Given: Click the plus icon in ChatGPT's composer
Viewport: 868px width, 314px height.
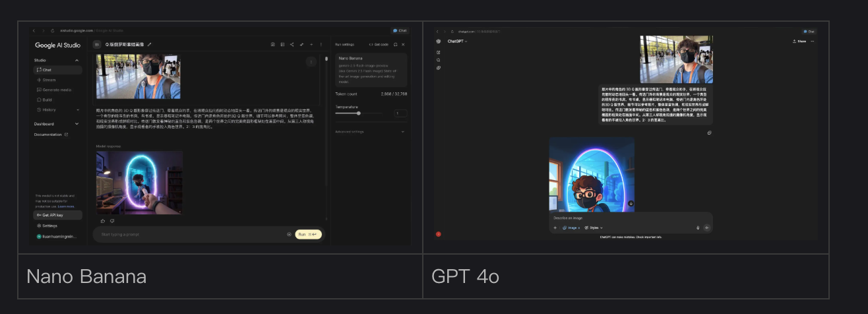Looking at the screenshot, I should (x=555, y=228).
